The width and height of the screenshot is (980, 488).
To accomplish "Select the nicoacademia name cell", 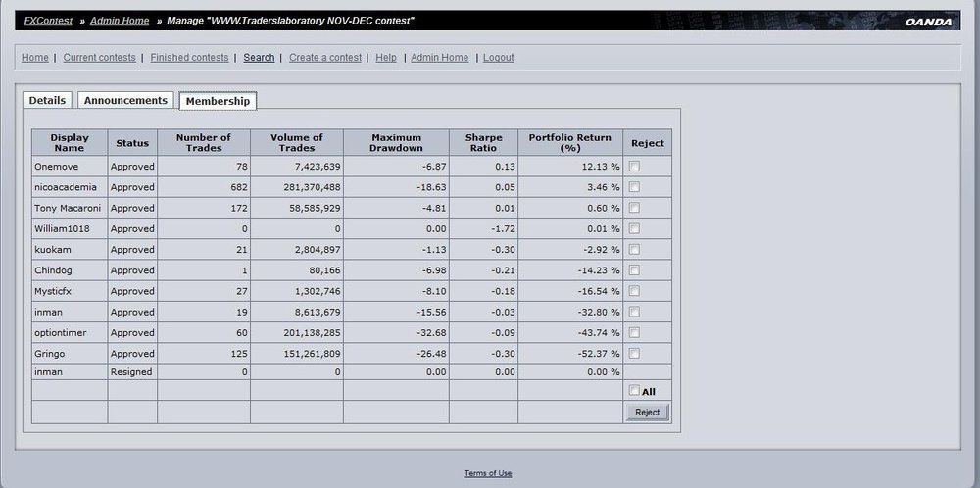I will pyautogui.click(x=70, y=187).
